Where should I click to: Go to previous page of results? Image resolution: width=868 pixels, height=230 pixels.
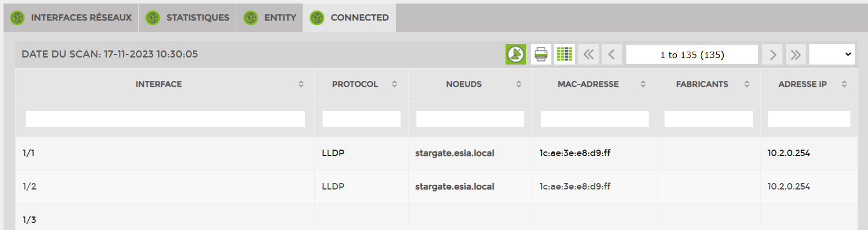click(x=612, y=55)
